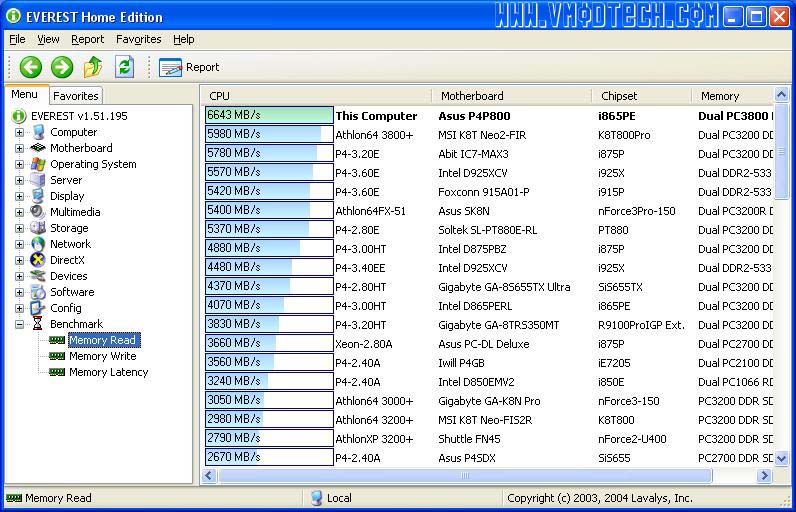Click the AthlonXP 3200+ entry

374,439
